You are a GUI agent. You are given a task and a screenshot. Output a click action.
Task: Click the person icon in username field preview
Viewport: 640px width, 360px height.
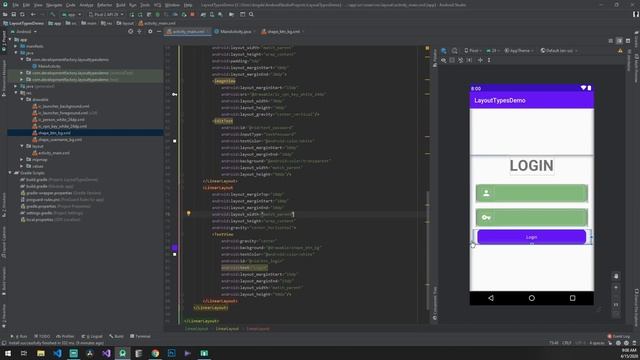pos(486,193)
